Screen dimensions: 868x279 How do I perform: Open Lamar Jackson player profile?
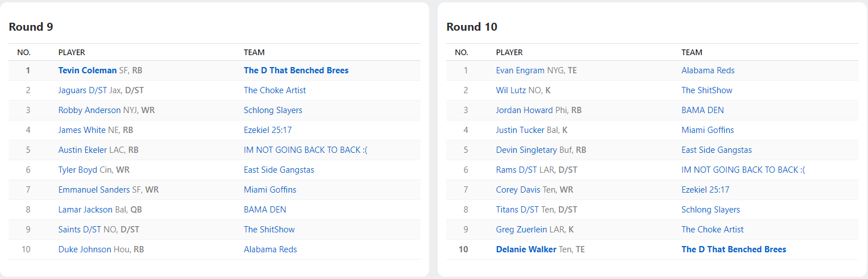coord(85,210)
